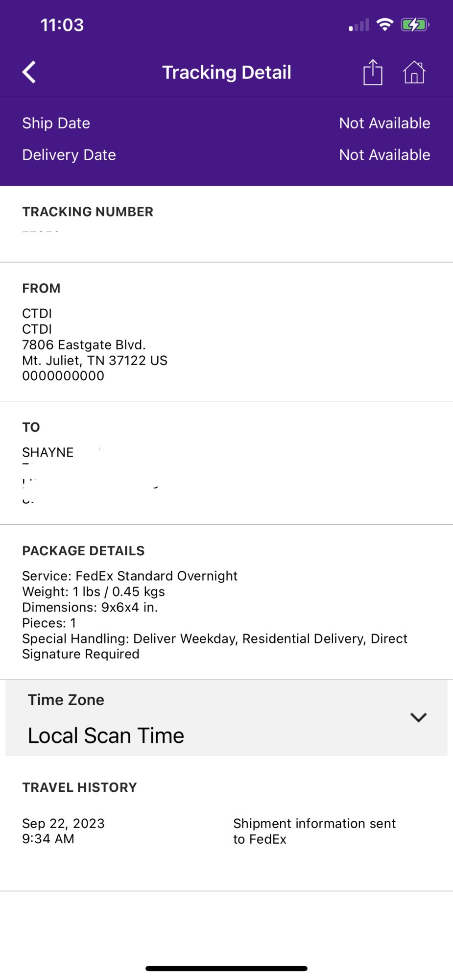Expand the Time Zone chevron
The image size is (453, 980).
click(x=419, y=717)
